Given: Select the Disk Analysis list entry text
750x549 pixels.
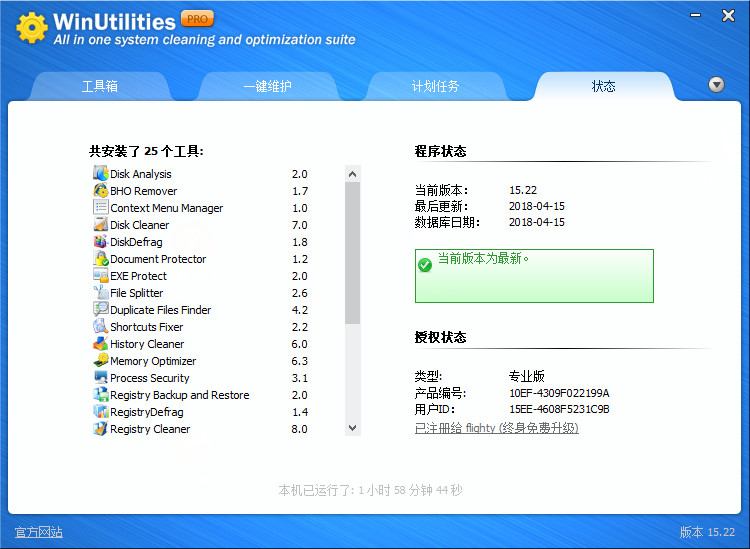Looking at the screenshot, I should [141, 174].
